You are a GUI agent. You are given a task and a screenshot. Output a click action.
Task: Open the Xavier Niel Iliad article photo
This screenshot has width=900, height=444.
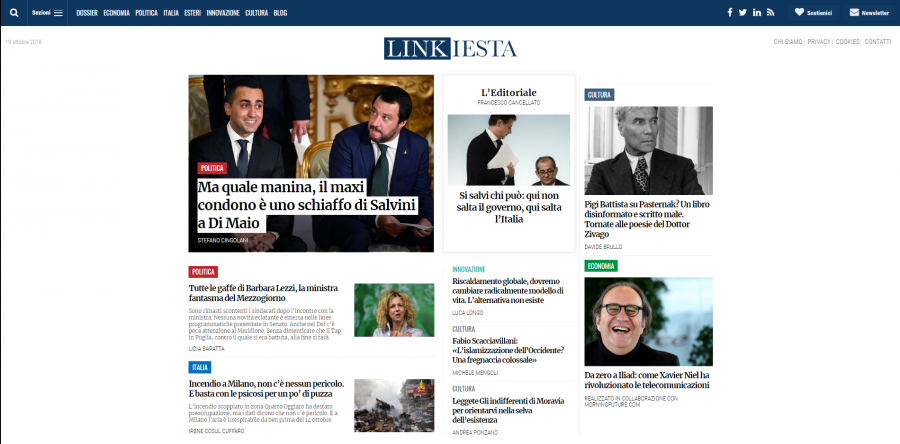[x=649, y=322]
